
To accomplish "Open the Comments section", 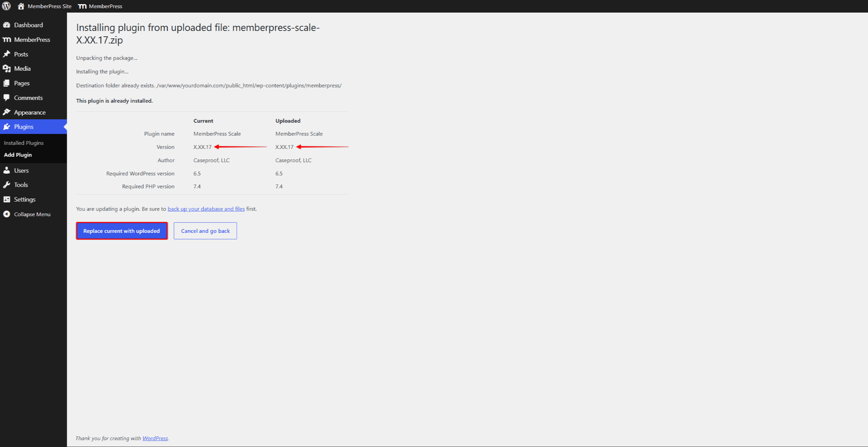I will tap(33, 98).
